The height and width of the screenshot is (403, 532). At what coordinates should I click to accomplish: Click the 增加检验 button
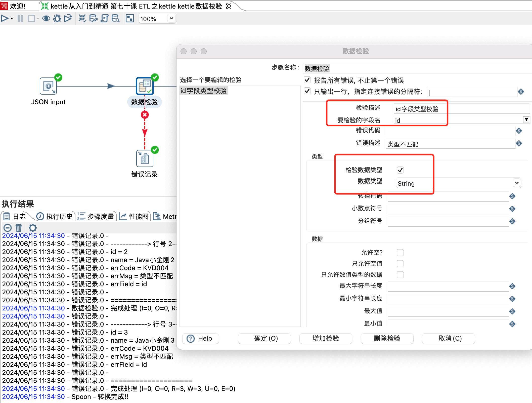326,338
